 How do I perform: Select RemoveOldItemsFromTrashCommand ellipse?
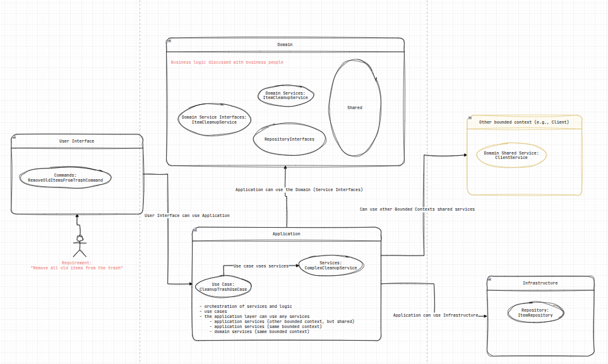click(65, 177)
